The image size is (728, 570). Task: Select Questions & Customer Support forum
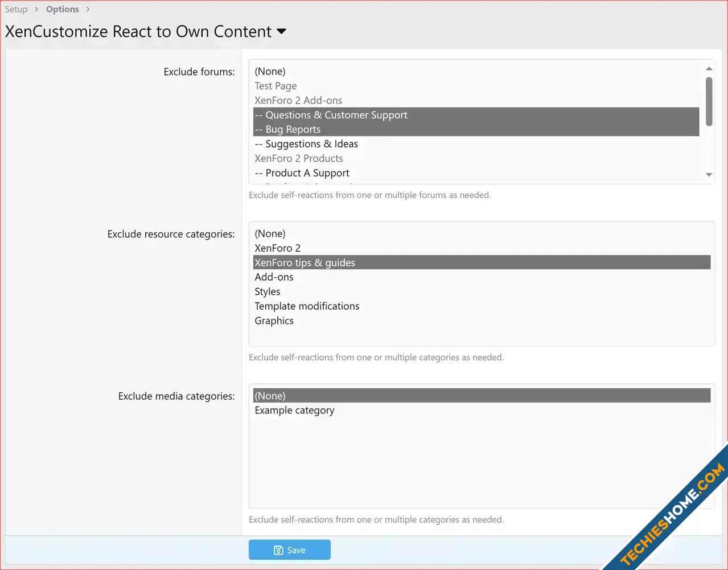(476, 115)
